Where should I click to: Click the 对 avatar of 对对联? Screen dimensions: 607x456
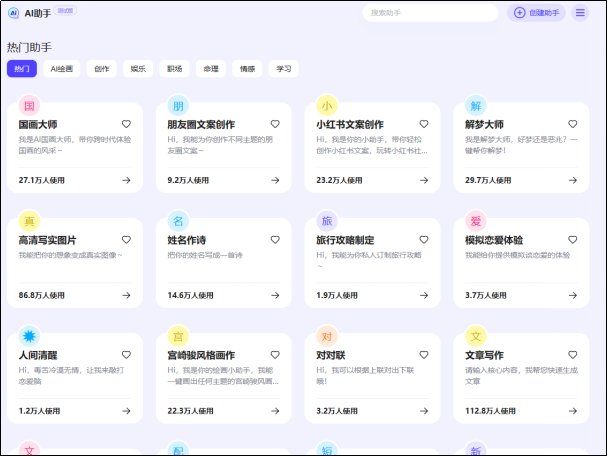pyautogui.click(x=327, y=336)
